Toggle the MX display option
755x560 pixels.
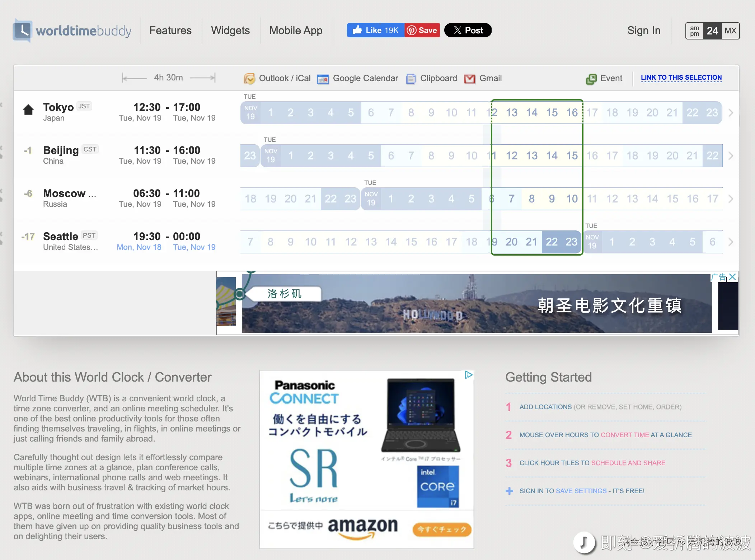point(731,31)
